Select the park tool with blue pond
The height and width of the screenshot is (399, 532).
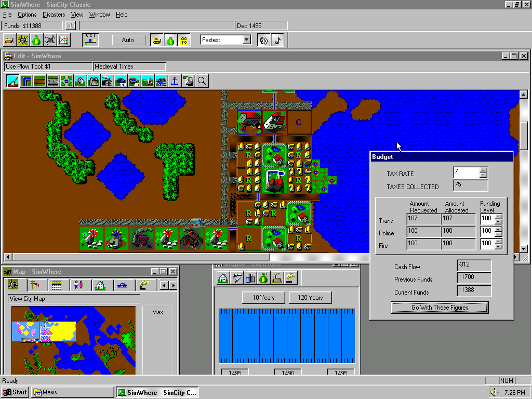66,81
